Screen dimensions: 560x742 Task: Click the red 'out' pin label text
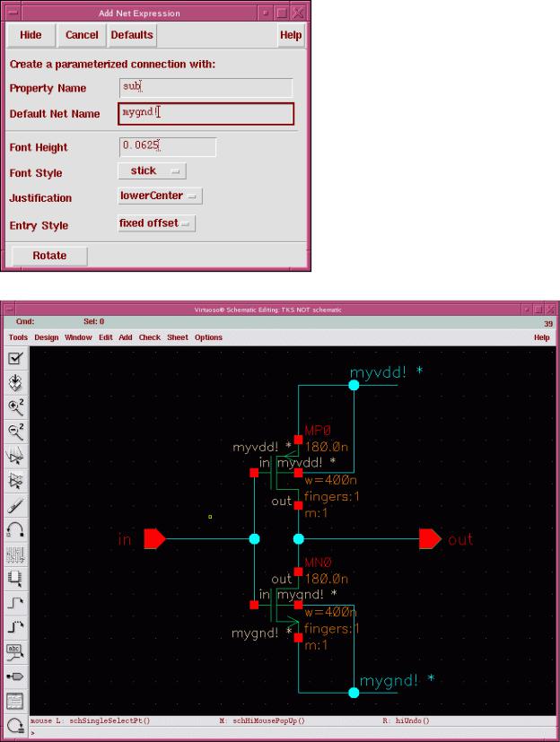point(460,539)
